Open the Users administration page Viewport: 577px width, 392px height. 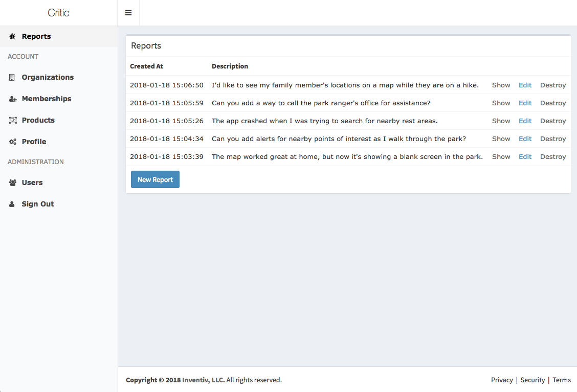pos(59,182)
